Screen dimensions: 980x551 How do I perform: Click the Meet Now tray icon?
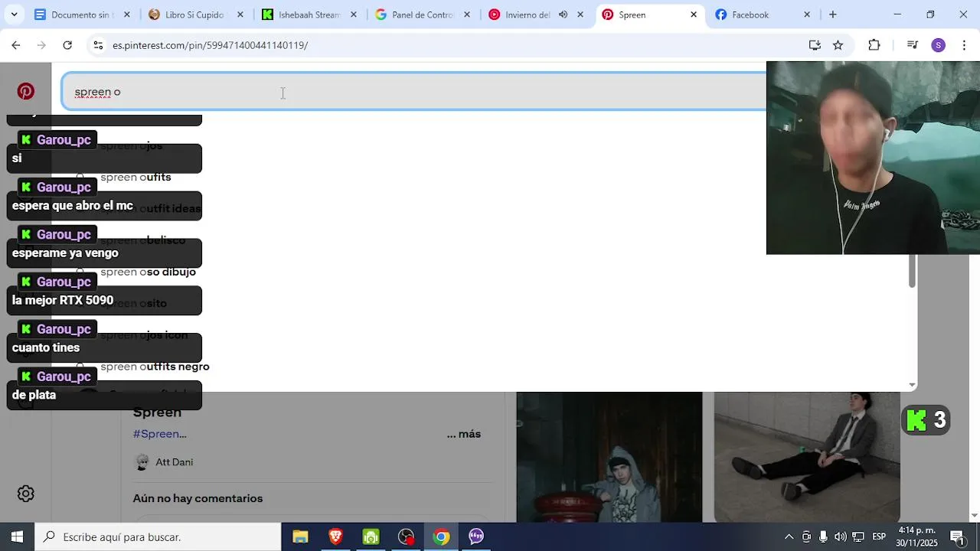coord(806,536)
